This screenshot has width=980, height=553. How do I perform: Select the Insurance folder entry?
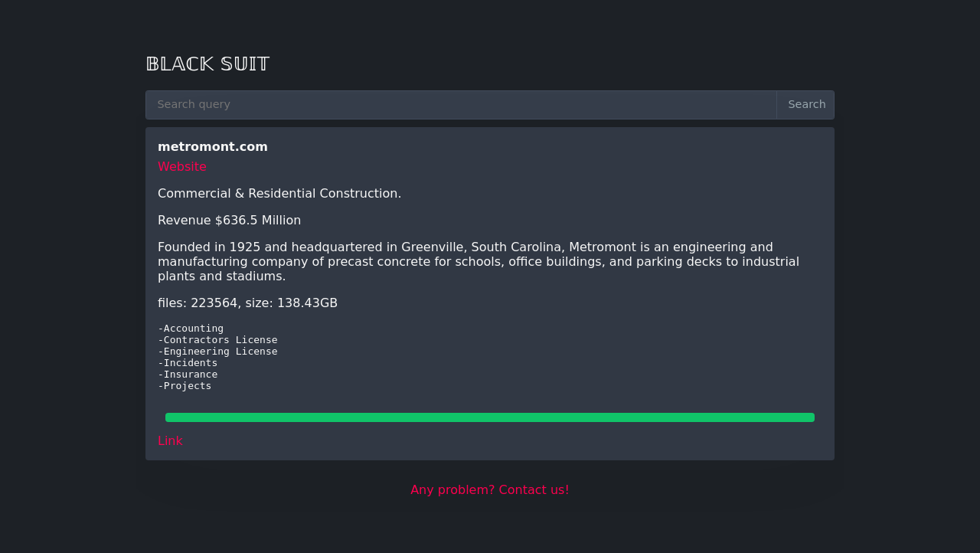pos(188,375)
